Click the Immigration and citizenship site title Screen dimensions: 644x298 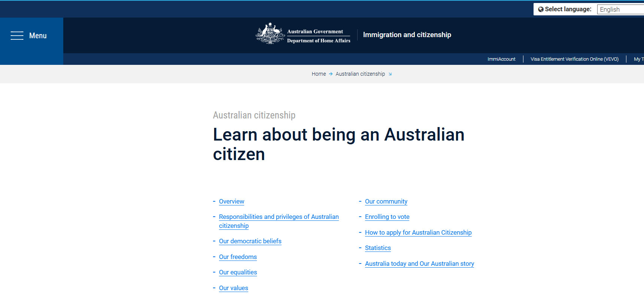[407, 35]
